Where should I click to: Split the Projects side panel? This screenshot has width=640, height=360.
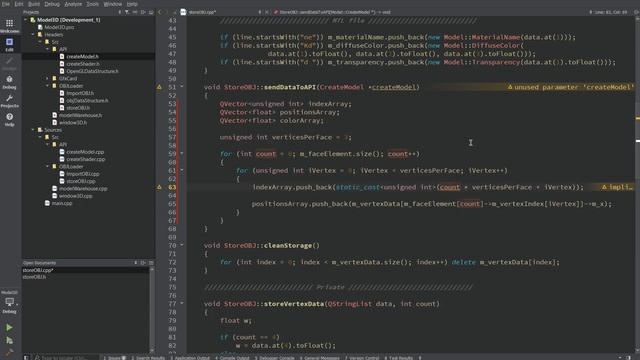(x=143, y=12)
